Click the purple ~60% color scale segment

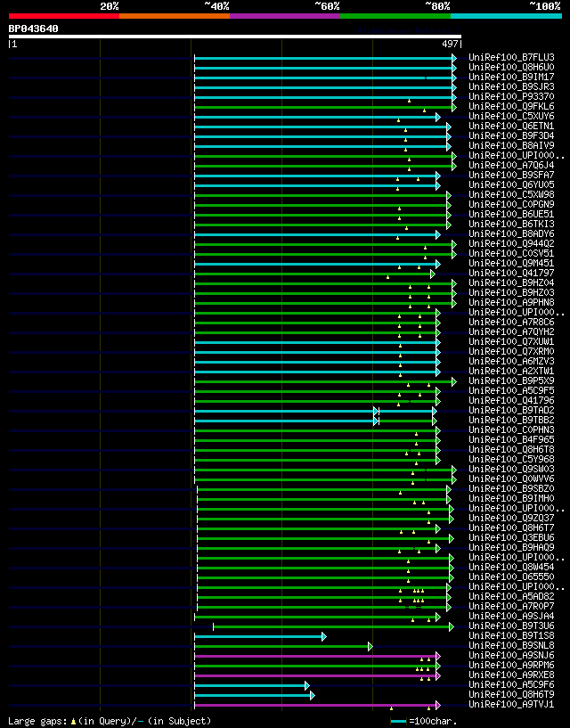pyautogui.click(x=285, y=16)
